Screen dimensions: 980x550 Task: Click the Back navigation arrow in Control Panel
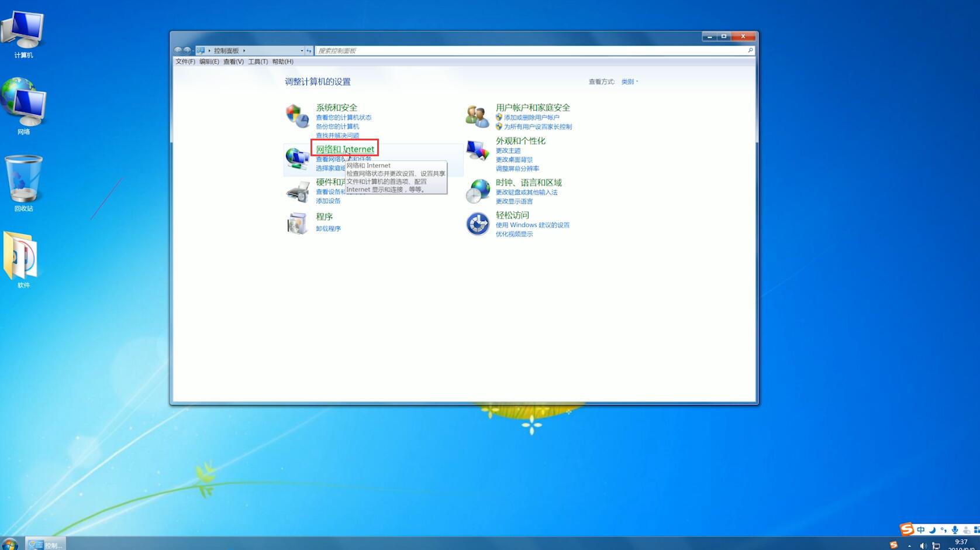pyautogui.click(x=178, y=50)
